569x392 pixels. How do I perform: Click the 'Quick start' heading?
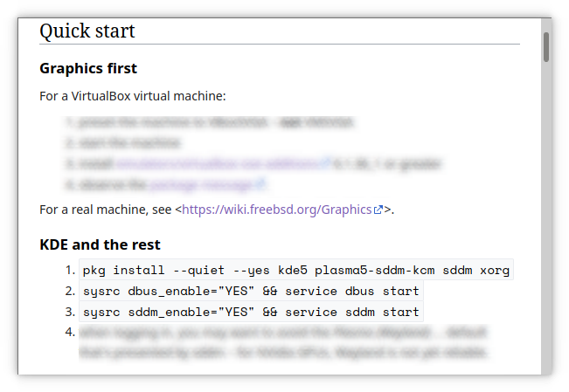click(x=87, y=31)
